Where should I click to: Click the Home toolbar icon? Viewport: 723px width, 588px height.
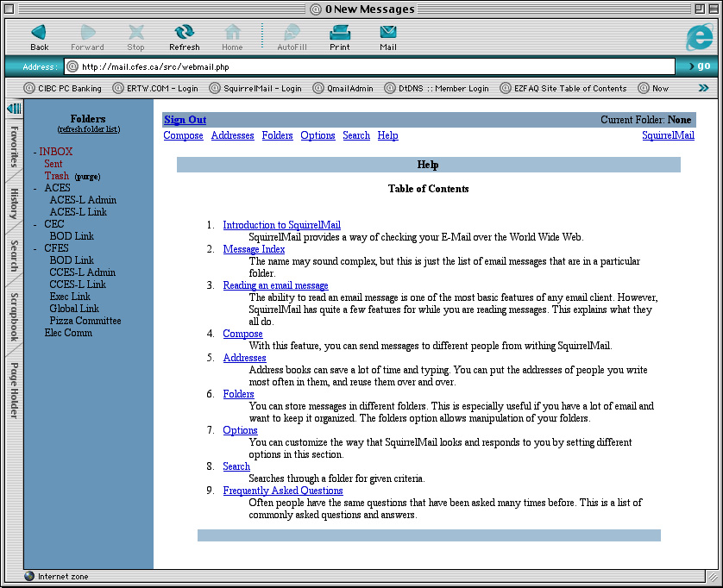pos(232,32)
